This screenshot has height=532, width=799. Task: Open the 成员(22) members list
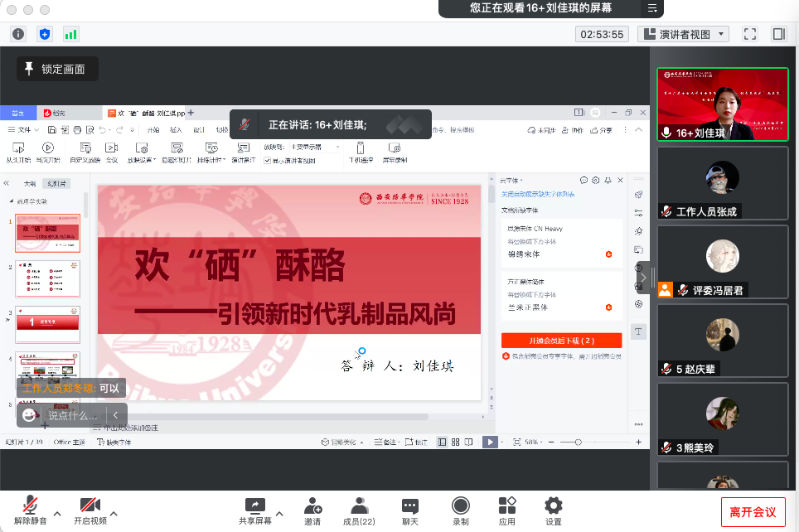[x=359, y=510]
